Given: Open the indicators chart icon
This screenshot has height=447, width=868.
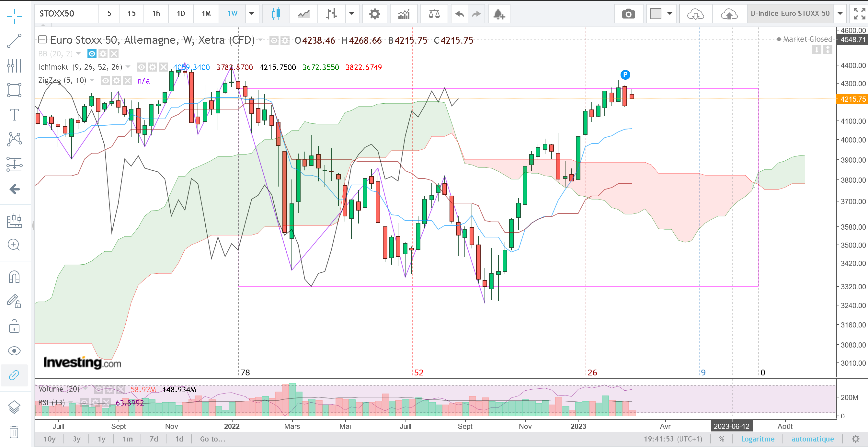Looking at the screenshot, I should [404, 14].
